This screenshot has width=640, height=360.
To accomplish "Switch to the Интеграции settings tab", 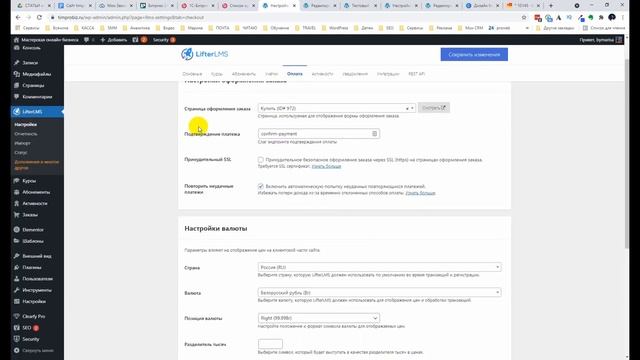I will pos(388,74).
